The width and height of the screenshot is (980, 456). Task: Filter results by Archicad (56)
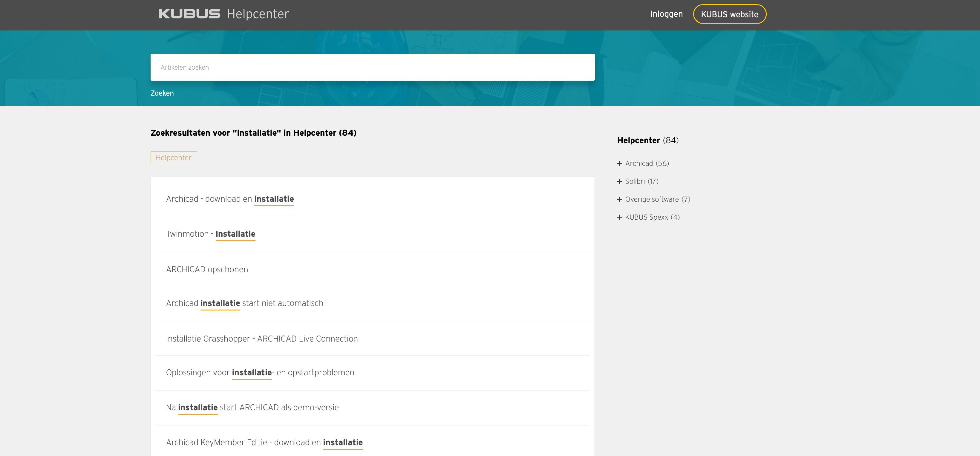[647, 164]
